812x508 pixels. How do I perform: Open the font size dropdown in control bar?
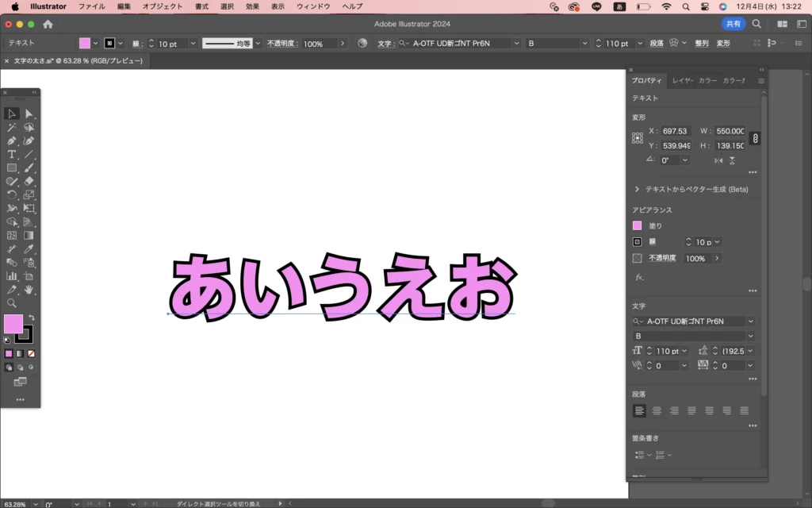(x=641, y=44)
